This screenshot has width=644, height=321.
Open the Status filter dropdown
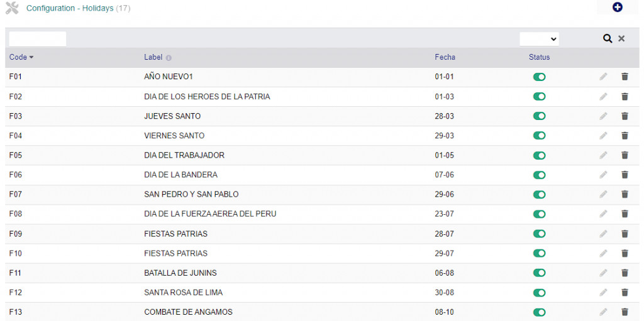[x=539, y=39]
